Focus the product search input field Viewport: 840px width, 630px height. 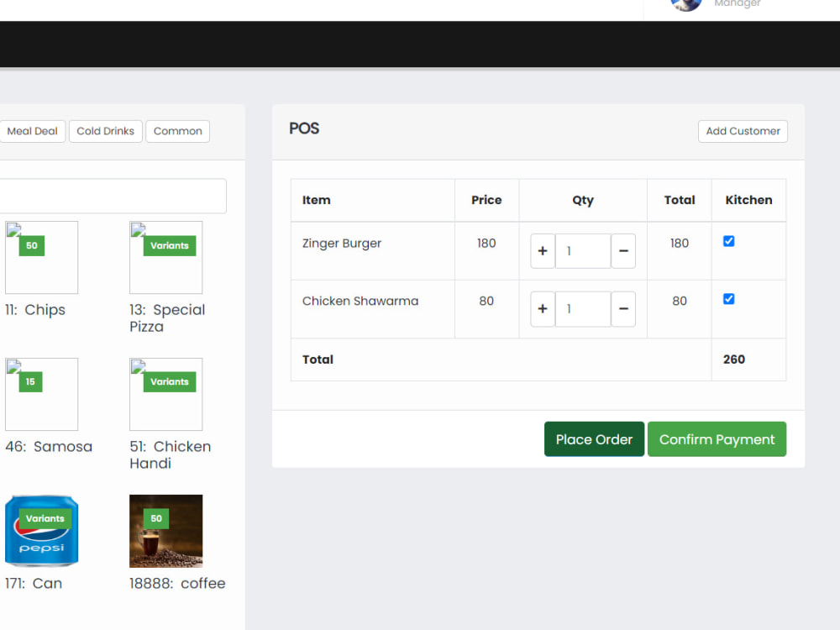(x=113, y=196)
